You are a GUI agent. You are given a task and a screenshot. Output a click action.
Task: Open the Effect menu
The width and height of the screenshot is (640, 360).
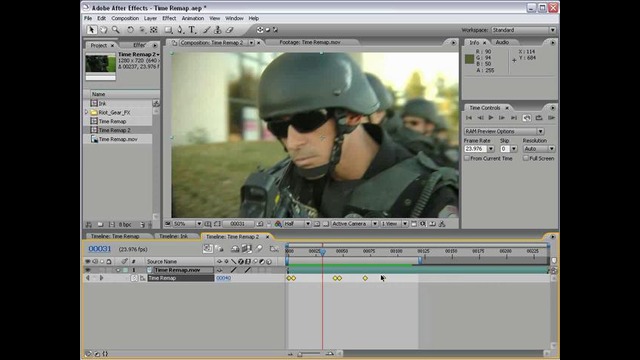[169, 18]
